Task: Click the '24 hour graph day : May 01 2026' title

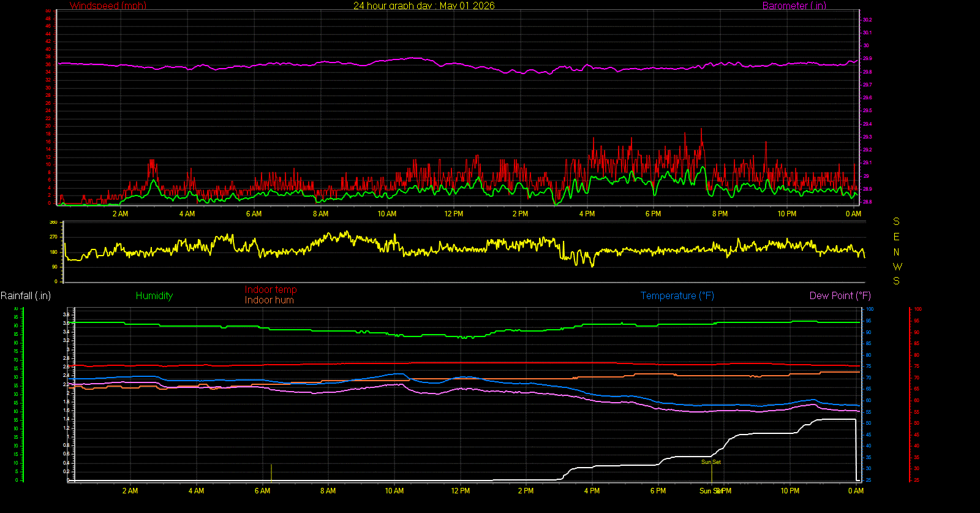Action: 424,6
